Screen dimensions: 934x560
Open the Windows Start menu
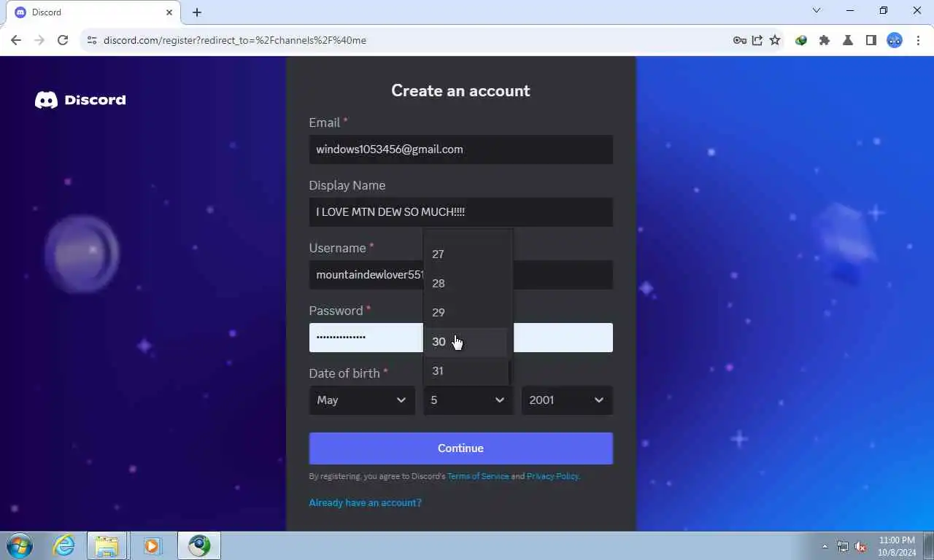point(20,545)
